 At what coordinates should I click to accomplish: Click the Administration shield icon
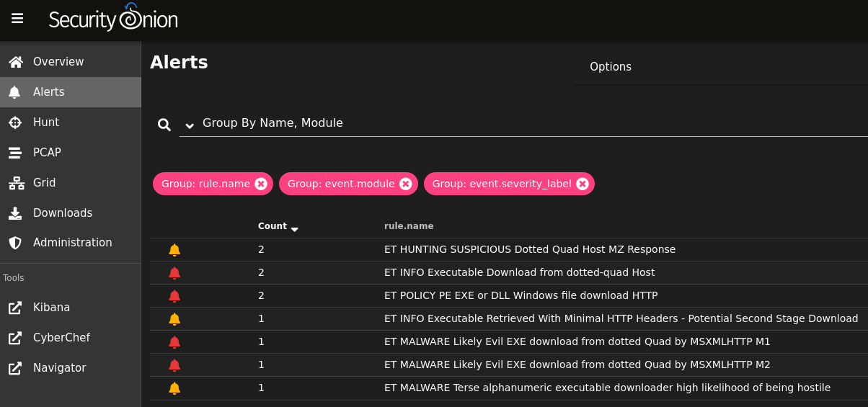(16, 243)
